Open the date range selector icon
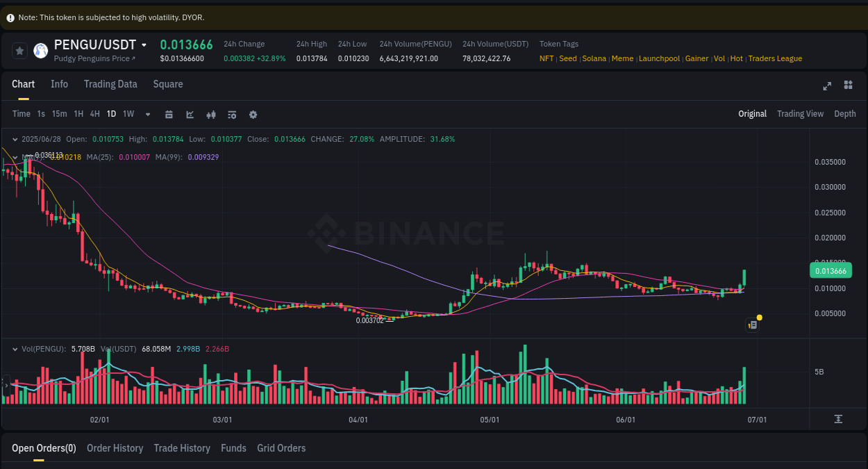Viewport: 868px width, 469px height. pos(169,114)
